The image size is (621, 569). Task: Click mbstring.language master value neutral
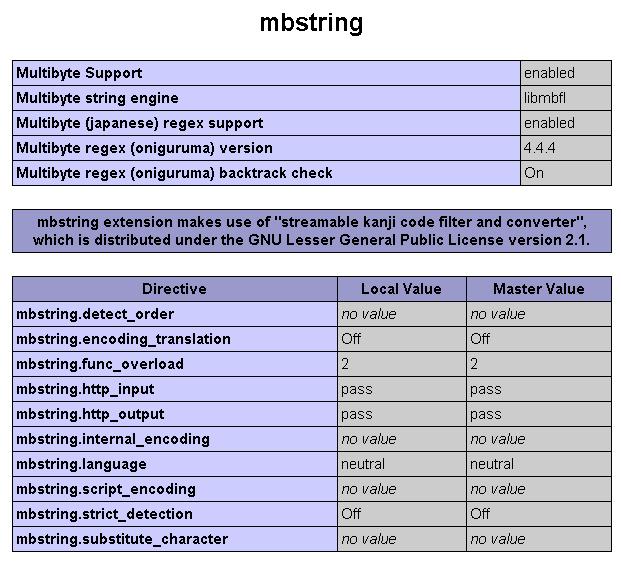(x=492, y=464)
